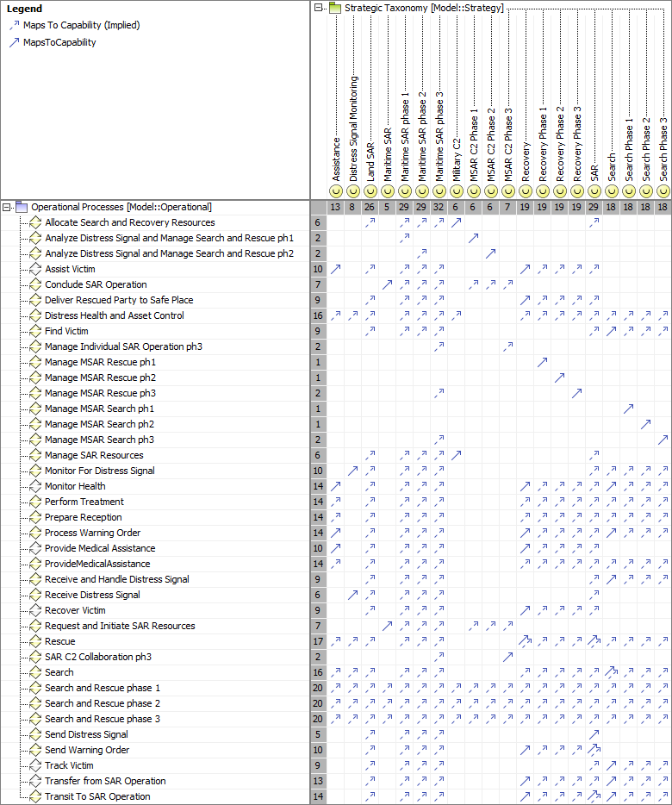
Task: Collapse the Strategic Taxonomy column tree
Action: click(x=318, y=8)
